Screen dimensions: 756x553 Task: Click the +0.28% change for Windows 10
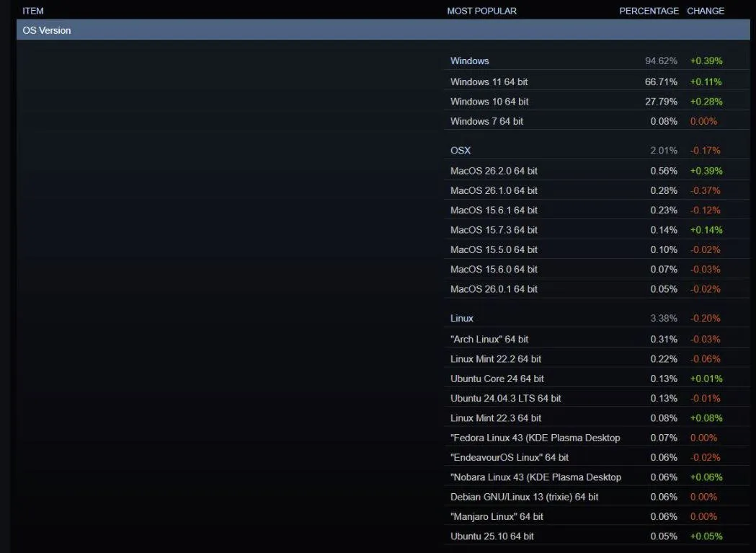coord(706,102)
